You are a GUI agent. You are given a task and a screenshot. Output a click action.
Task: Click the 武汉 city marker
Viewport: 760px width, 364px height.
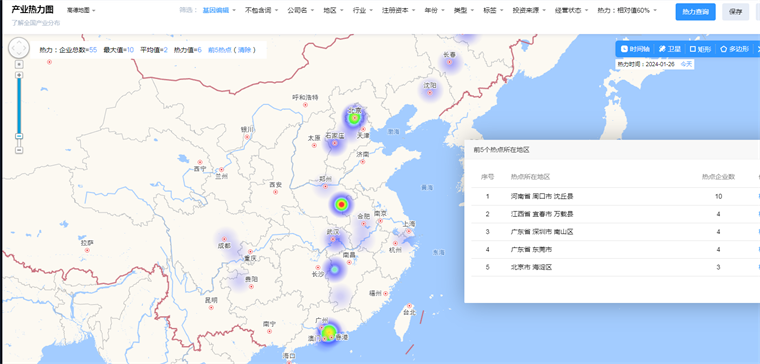pyautogui.click(x=333, y=239)
